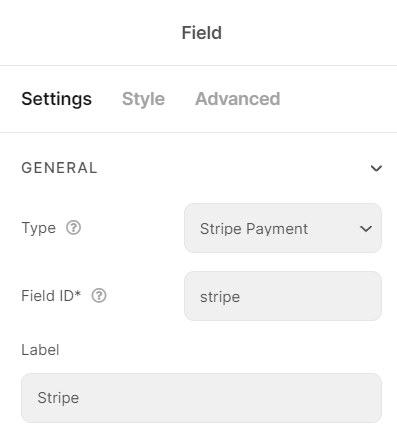The height and width of the screenshot is (430, 397).
Task: Click the Field panel title
Action: 202,33
